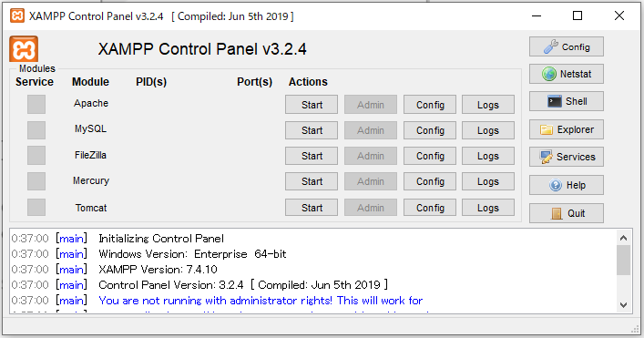644x338 pixels.
Task: Open Services via the pencil icon
Action: pyautogui.click(x=567, y=157)
